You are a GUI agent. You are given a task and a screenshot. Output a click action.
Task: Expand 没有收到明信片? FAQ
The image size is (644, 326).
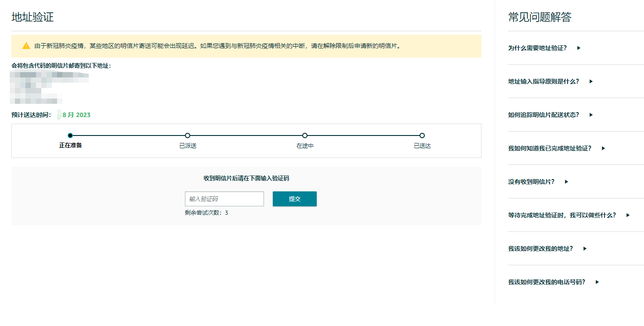tap(538, 182)
